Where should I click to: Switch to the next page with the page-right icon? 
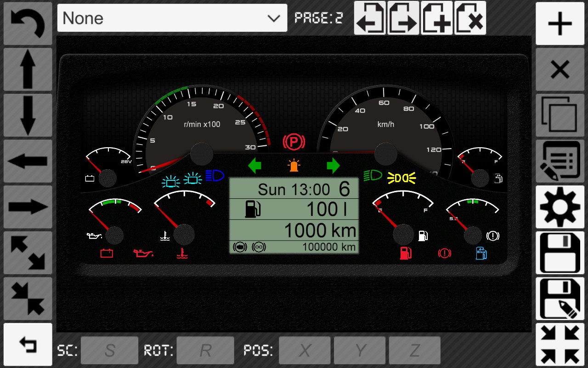tap(403, 19)
